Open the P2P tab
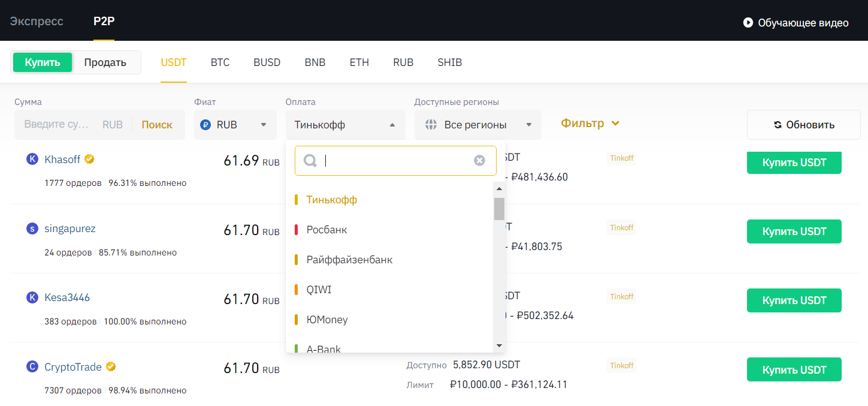Screen dimensions: 868x406 (104, 22)
